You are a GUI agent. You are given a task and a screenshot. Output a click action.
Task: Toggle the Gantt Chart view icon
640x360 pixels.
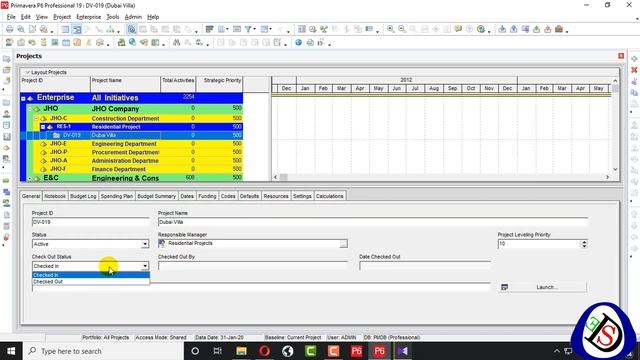pyautogui.click(x=77, y=29)
